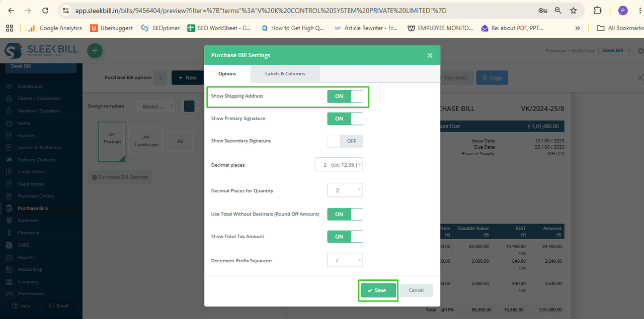Click the Email link in the sidebar footer
The height and width of the screenshot is (319, 644).
[58, 305]
